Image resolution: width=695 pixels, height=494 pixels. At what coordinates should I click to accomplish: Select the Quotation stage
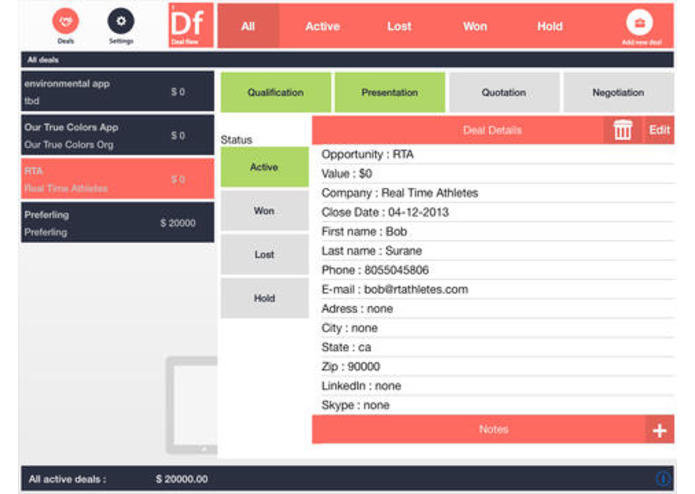pyautogui.click(x=504, y=92)
